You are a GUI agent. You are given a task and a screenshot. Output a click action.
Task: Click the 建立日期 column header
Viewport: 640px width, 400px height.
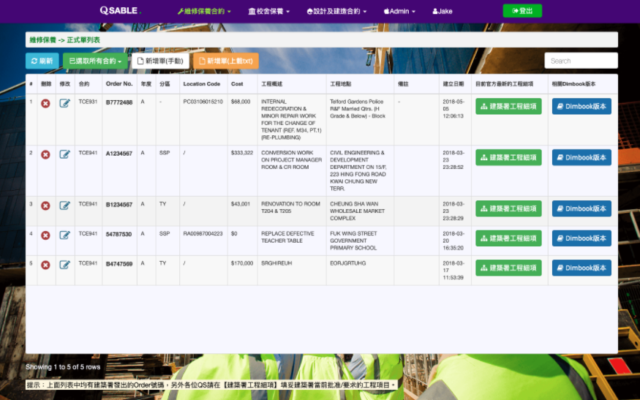coord(453,84)
